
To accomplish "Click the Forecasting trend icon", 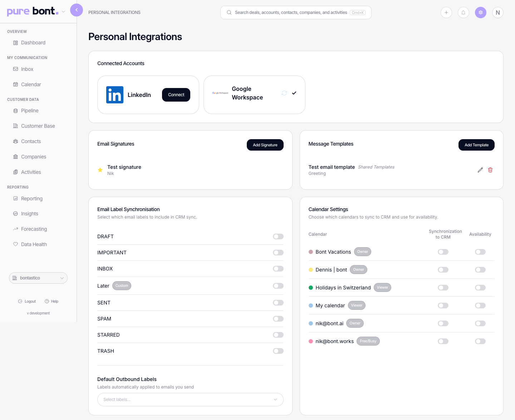I will tap(15, 229).
